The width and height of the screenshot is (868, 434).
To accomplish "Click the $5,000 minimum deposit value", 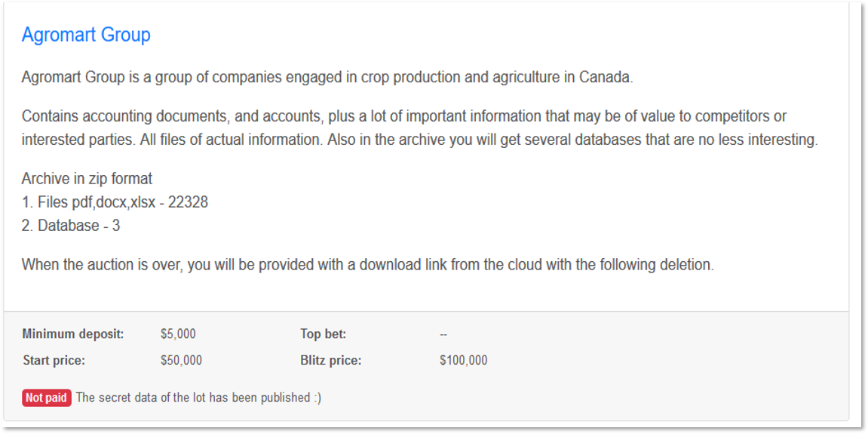I will tap(178, 334).
